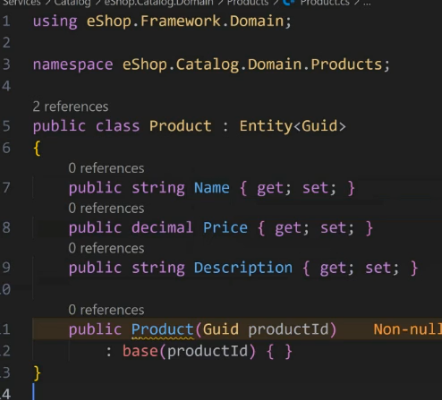
Task: Click the class name 'Product' on line 5
Action: coord(180,126)
